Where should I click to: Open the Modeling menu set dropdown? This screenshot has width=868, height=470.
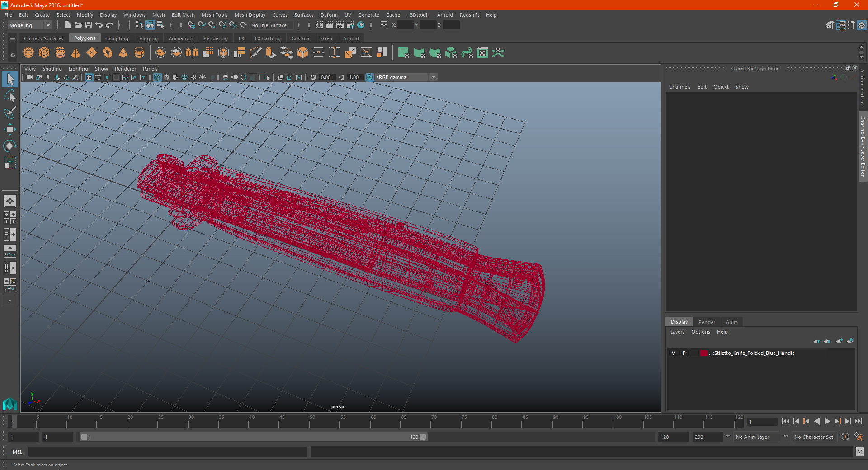coord(30,25)
